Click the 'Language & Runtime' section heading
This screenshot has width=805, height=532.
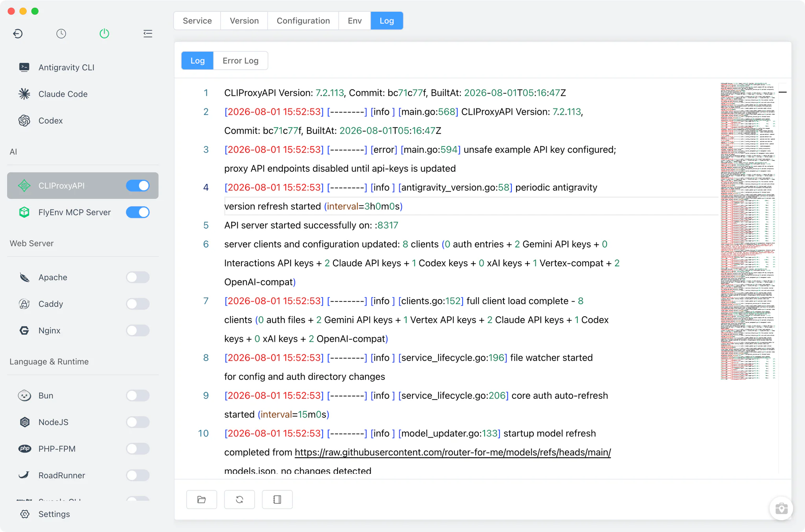(49, 361)
